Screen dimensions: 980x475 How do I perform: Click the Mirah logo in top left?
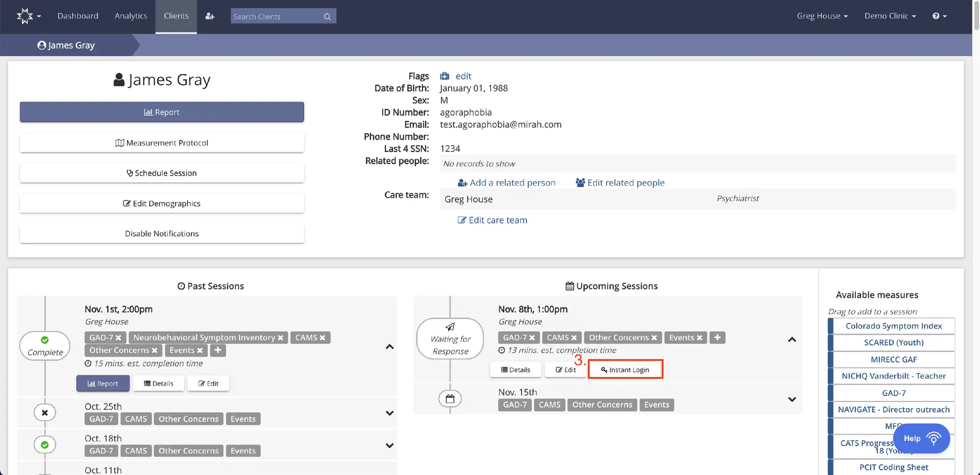[26, 16]
